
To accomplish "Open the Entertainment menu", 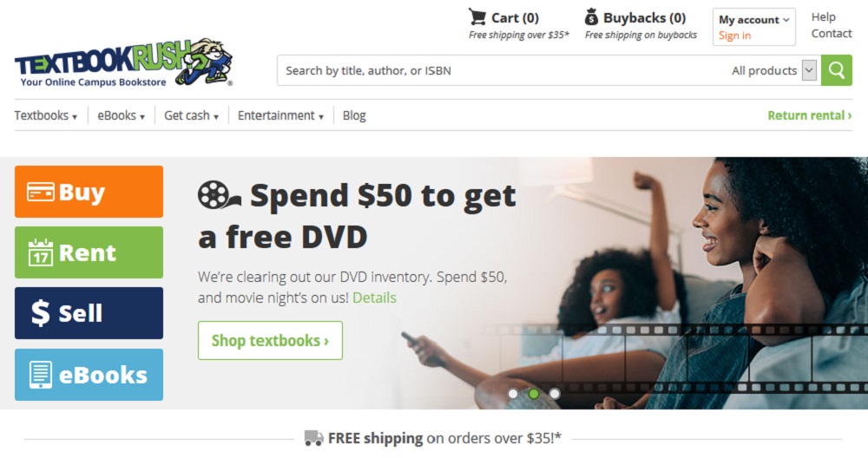I will click(x=280, y=115).
